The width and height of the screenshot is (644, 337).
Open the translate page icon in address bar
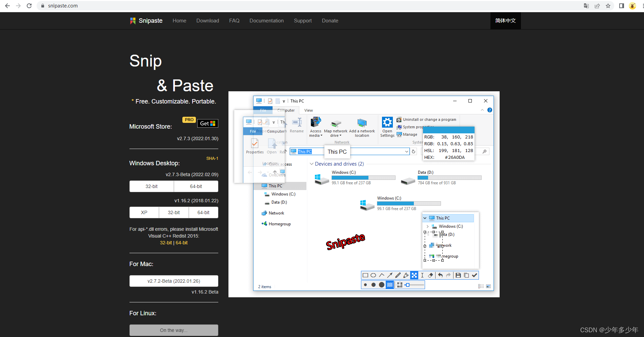586,6
